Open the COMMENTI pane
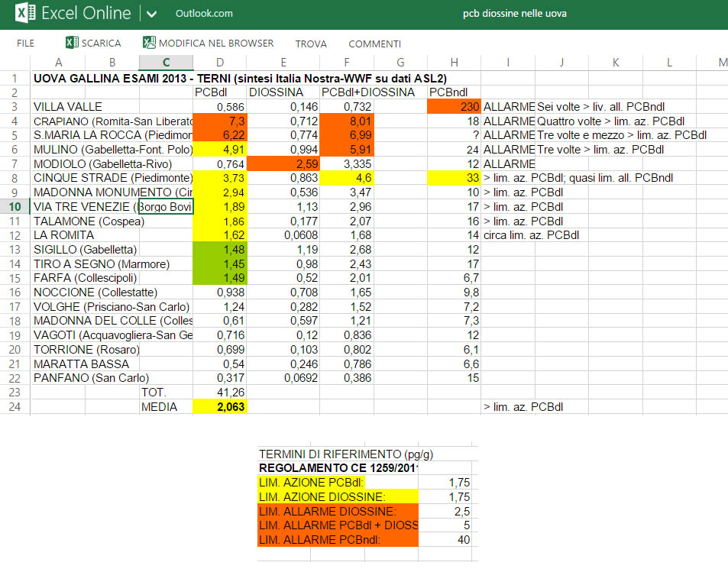Image resolution: width=728 pixels, height=585 pixels. pyautogui.click(x=374, y=44)
